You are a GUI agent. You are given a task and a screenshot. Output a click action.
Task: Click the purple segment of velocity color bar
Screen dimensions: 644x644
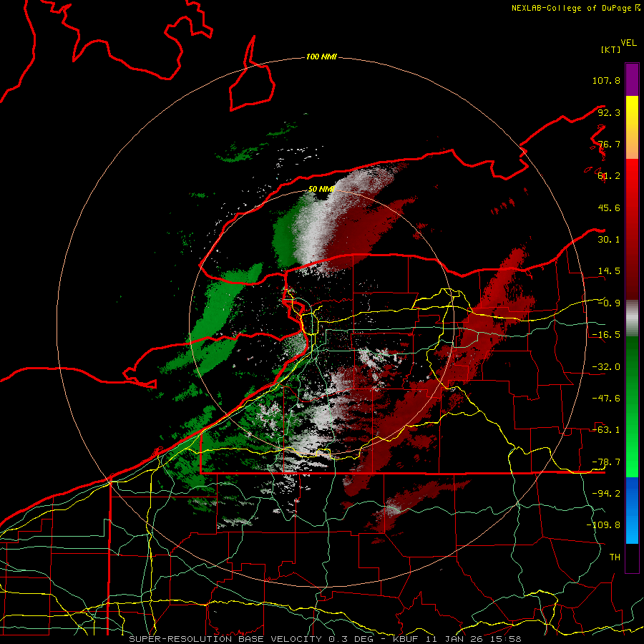pos(632,79)
